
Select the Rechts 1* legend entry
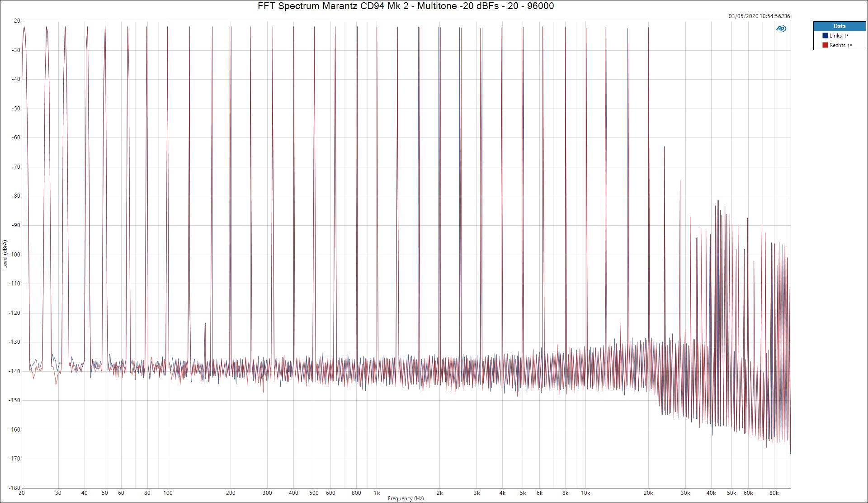[840, 45]
